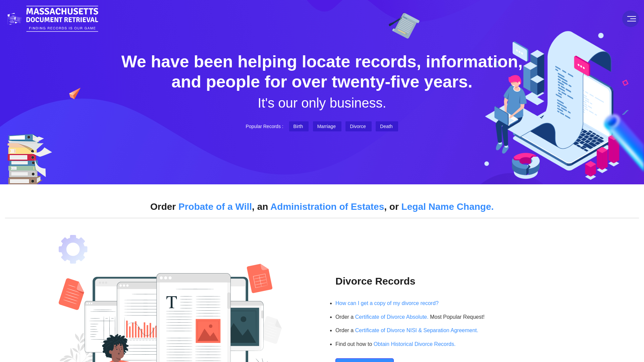Select the Birth records button
This screenshot has height=362, width=644.
[x=298, y=126]
